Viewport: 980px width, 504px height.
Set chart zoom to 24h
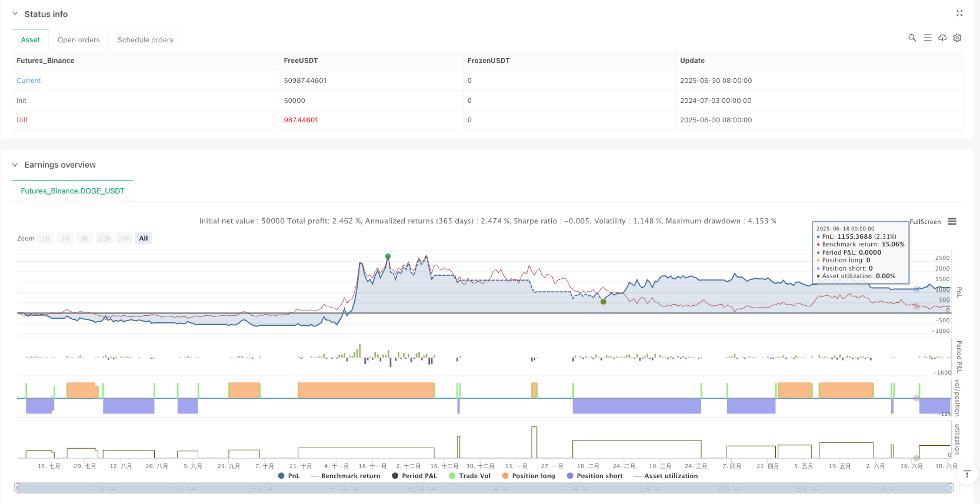point(124,238)
